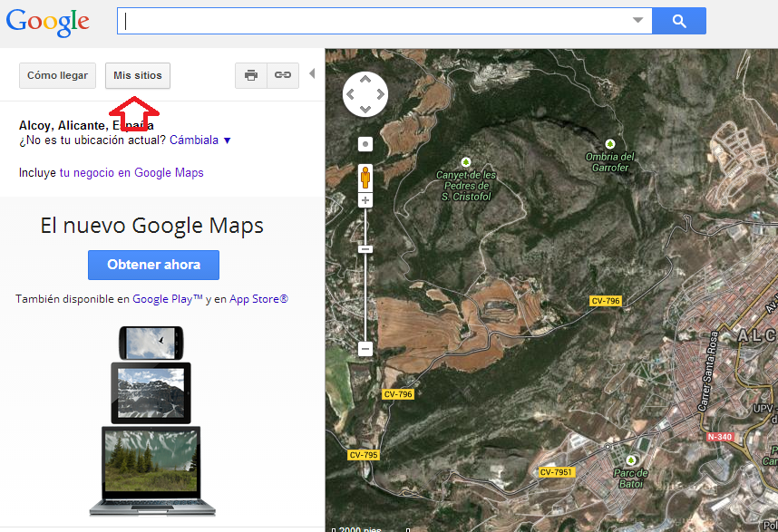Click the small square above Pegman control
The width and height of the screenshot is (778, 532).
pyautogui.click(x=365, y=143)
